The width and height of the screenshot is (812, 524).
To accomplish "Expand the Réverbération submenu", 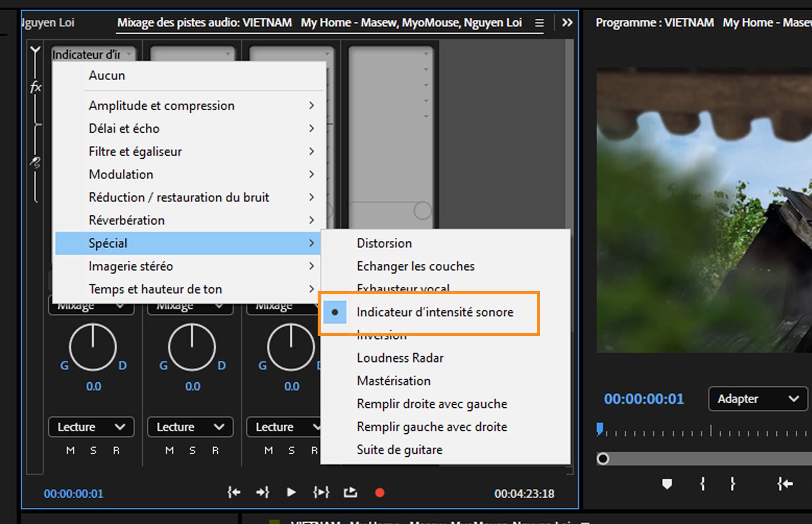I will pyautogui.click(x=126, y=220).
